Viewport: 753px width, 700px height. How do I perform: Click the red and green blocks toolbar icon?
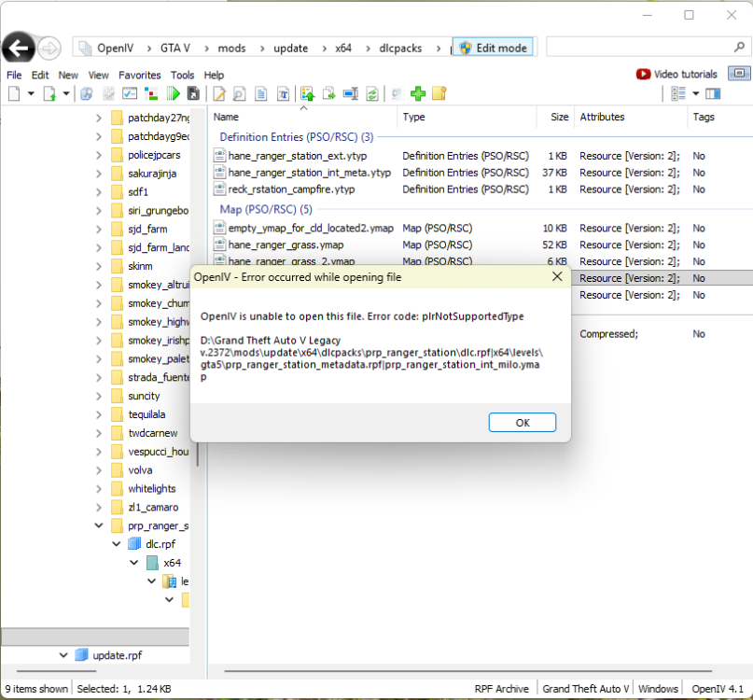(151, 93)
